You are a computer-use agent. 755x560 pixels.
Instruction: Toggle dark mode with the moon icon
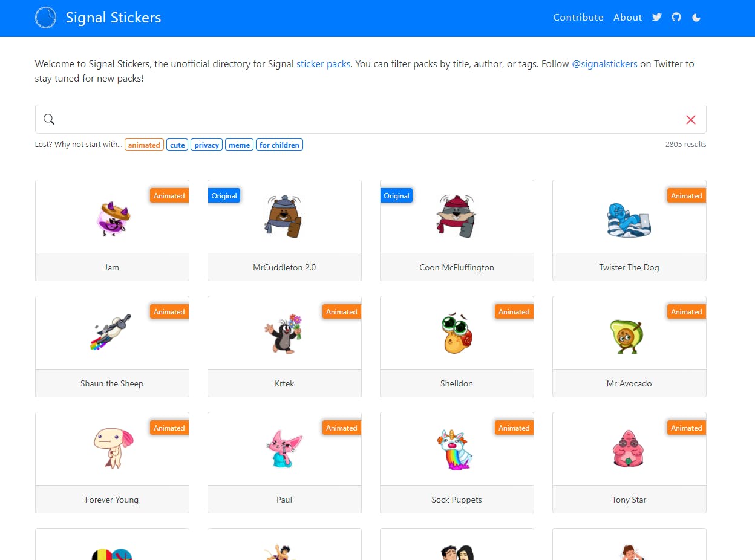(x=696, y=18)
